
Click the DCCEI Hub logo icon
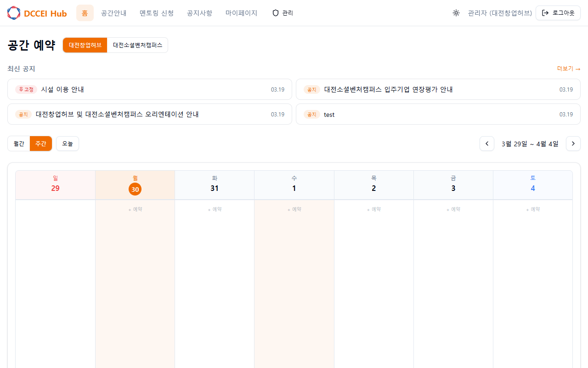[x=14, y=13]
